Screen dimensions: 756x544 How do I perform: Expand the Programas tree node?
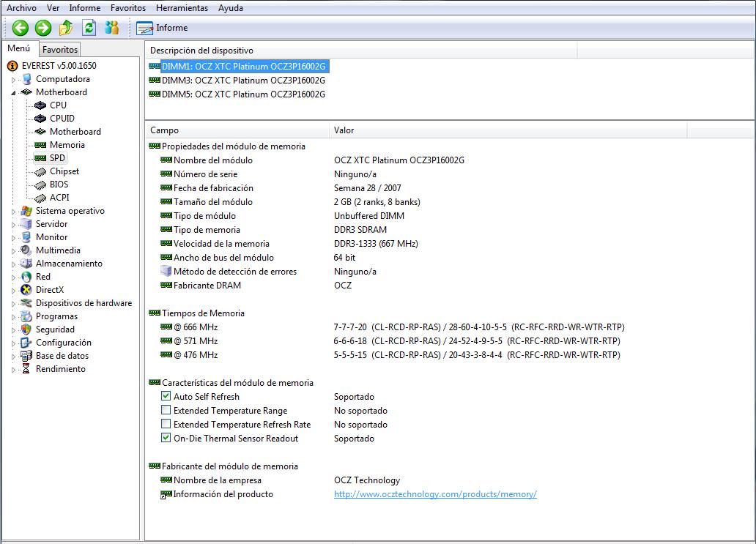click(13, 316)
